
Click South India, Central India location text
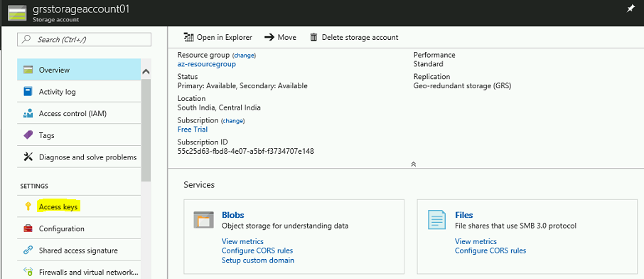[x=219, y=107]
